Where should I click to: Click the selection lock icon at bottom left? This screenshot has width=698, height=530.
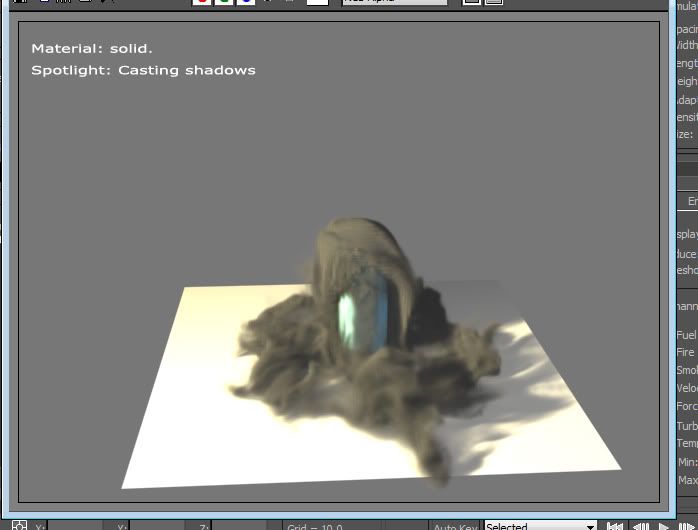click(x=18, y=526)
